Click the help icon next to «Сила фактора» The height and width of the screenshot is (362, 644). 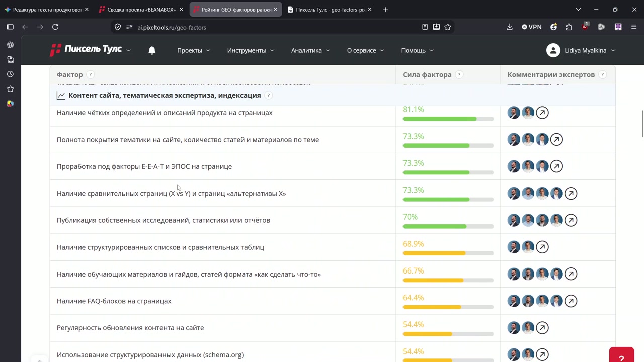coord(459,75)
